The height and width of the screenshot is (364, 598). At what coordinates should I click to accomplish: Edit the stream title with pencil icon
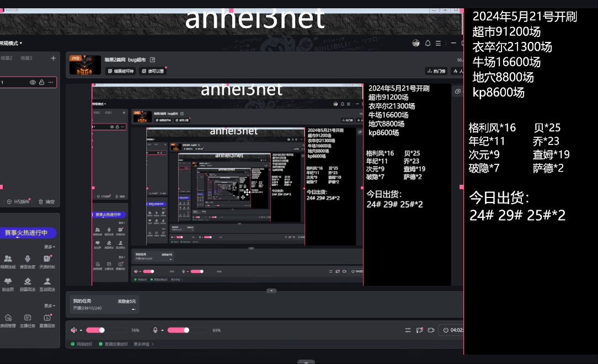153,60
